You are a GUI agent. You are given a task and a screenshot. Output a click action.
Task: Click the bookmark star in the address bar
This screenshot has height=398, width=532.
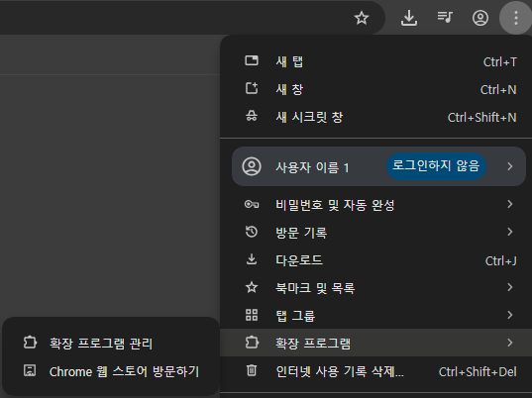point(362,18)
